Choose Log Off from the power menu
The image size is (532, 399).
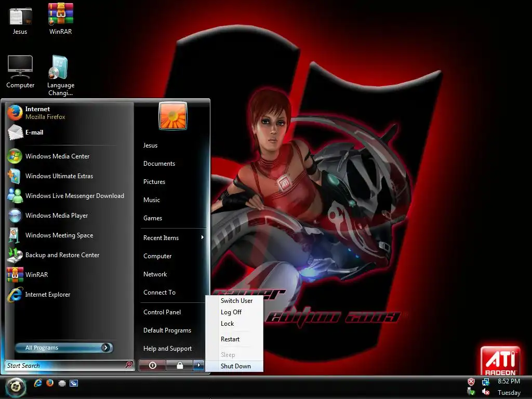(231, 312)
